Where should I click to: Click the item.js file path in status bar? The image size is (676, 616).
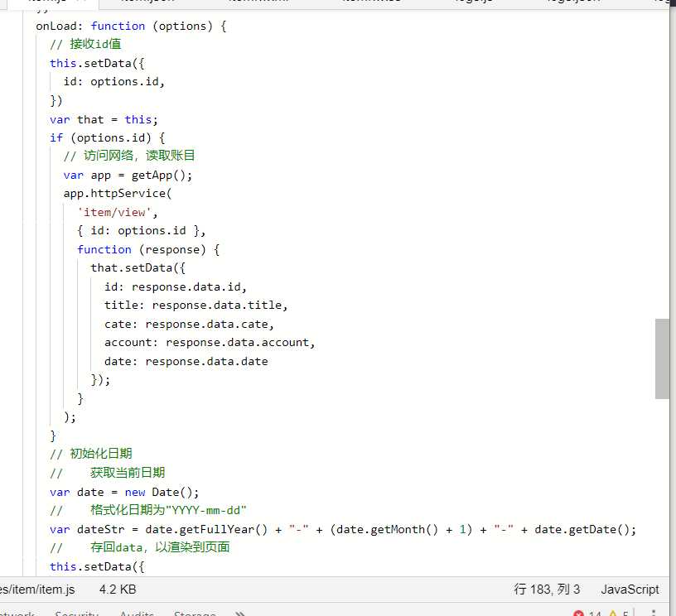[x=37, y=590]
